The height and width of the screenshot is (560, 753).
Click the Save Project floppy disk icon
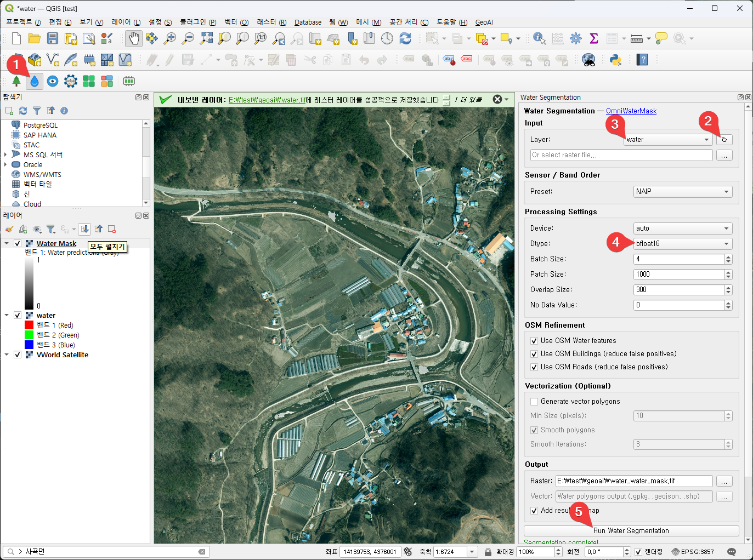(x=53, y=38)
